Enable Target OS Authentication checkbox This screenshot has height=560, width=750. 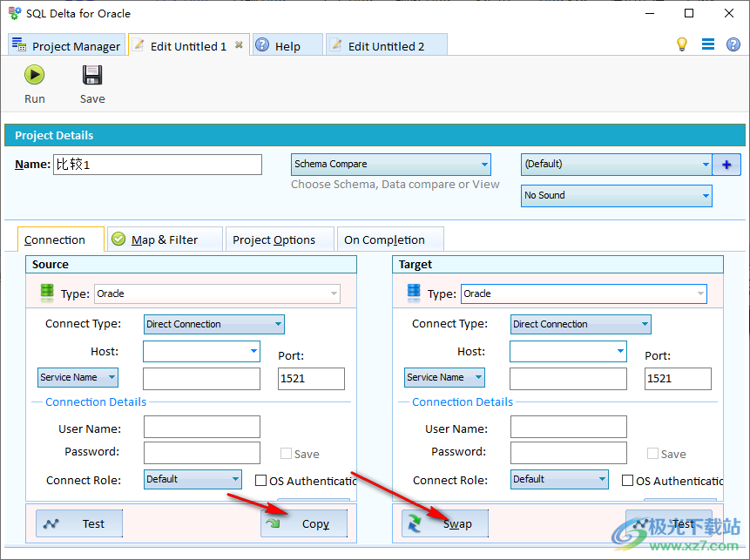coord(627,480)
